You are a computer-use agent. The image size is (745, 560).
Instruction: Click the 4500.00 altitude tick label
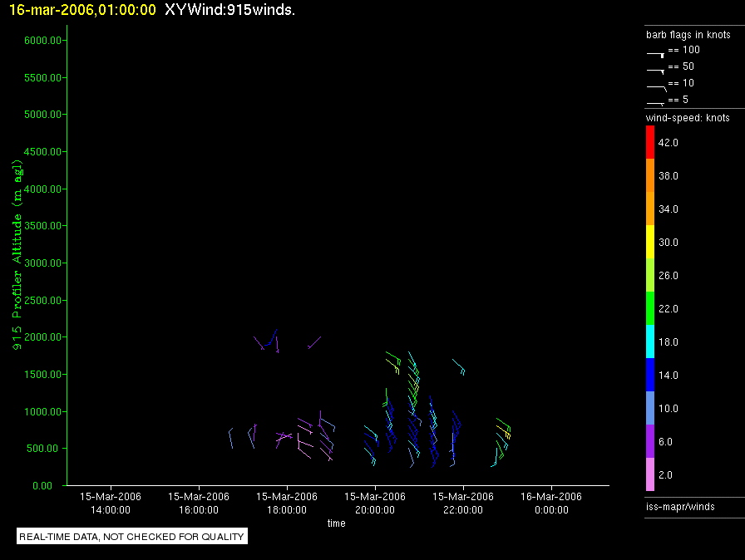pos(42,152)
